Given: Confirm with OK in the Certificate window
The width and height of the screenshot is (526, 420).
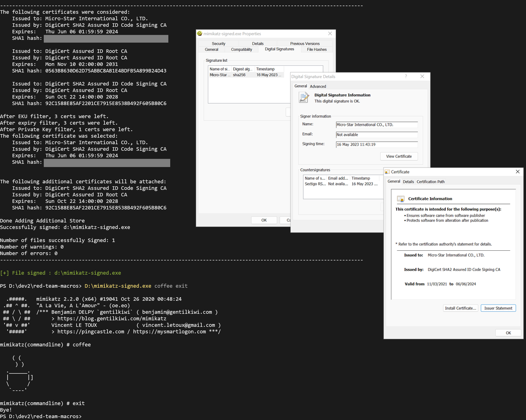Looking at the screenshot, I should coord(508,333).
